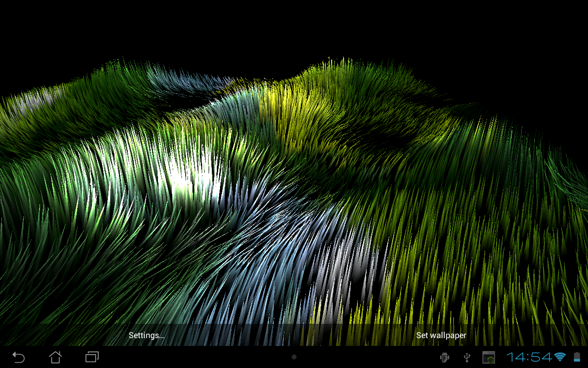Tap the Android debugging notification icon
588x368 pixels.
tap(444, 357)
